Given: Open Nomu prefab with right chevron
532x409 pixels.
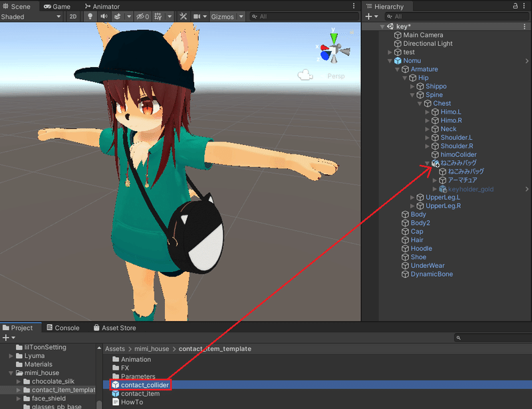Looking at the screenshot, I should click(527, 61).
